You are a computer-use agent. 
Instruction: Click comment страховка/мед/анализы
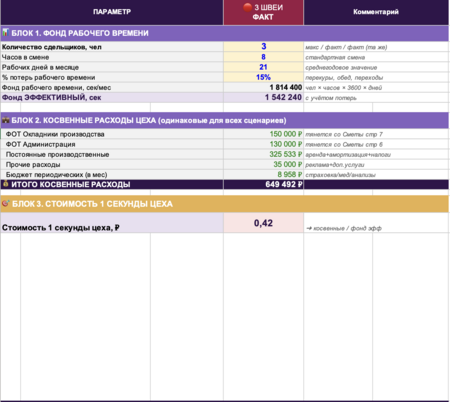pyautogui.click(x=340, y=175)
